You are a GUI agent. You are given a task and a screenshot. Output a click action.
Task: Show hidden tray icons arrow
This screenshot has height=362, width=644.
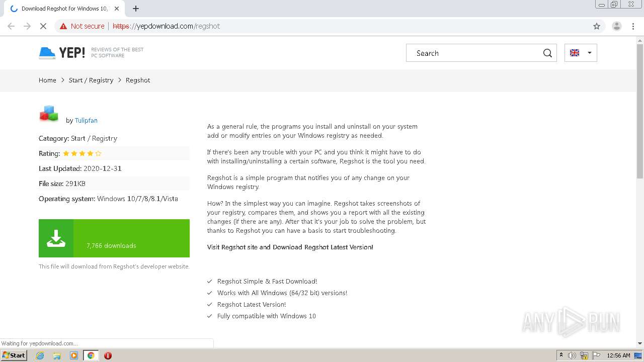point(561,355)
